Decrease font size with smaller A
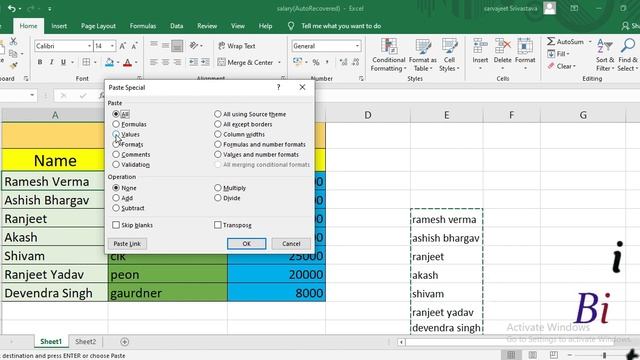Viewport: 640px width, 360px height. pos(134,46)
